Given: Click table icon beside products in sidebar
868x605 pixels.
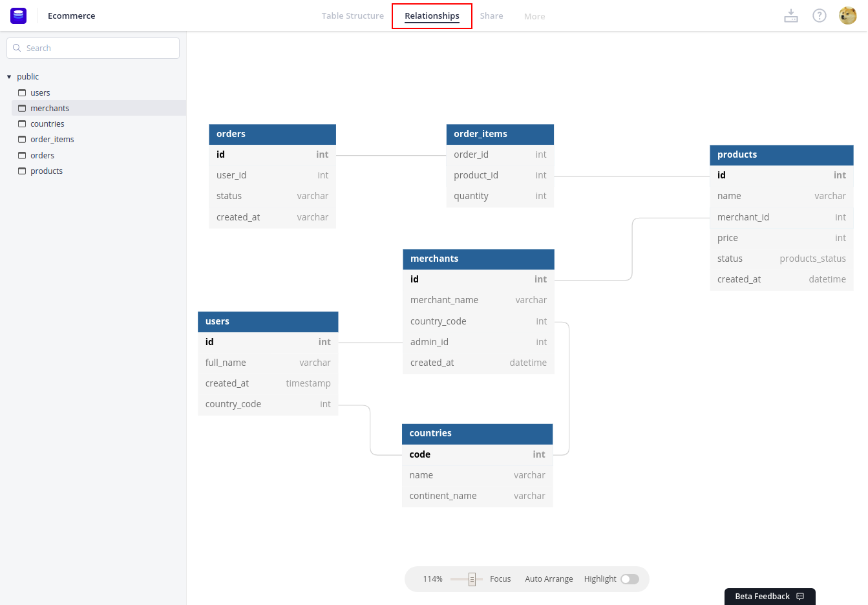Looking at the screenshot, I should pyautogui.click(x=22, y=171).
